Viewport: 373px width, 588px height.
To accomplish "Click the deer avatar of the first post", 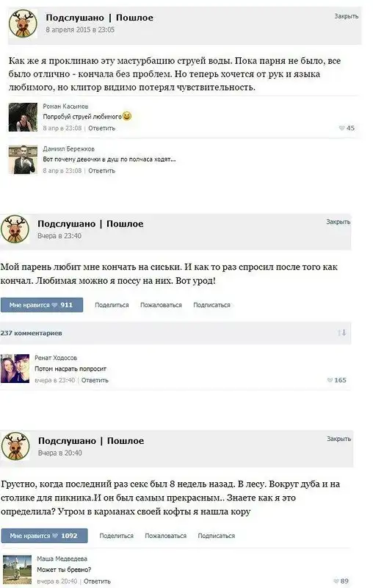I will tap(23, 24).
